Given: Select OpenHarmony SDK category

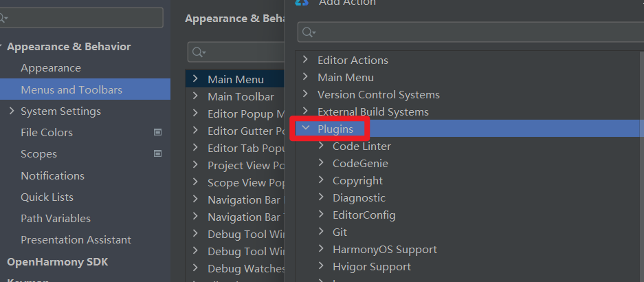Looking at the screenshot, I should point(58,262).
